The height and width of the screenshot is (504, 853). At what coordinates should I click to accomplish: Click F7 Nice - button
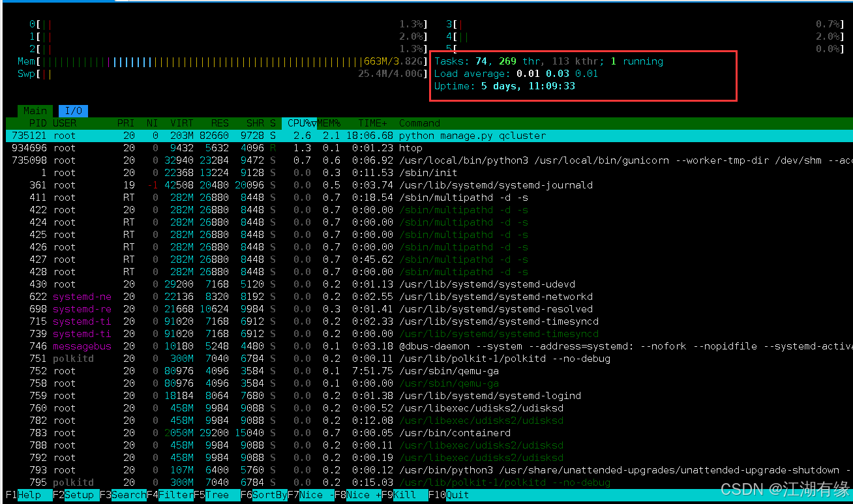(311, 495)
